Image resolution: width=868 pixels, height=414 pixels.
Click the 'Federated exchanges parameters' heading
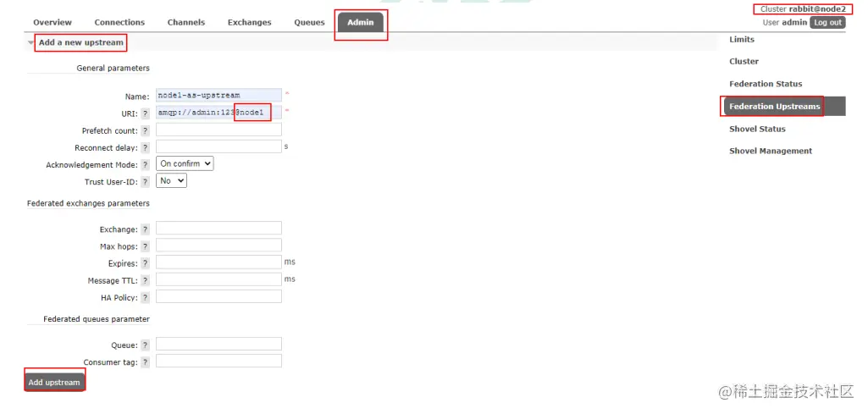89,203
